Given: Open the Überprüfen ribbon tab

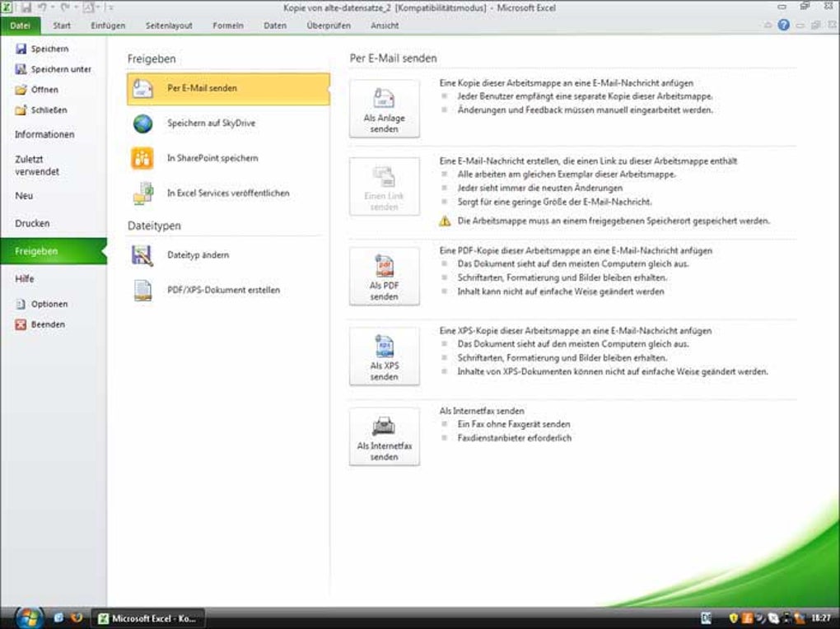Looking at the screenshot, I should (329, 26).
